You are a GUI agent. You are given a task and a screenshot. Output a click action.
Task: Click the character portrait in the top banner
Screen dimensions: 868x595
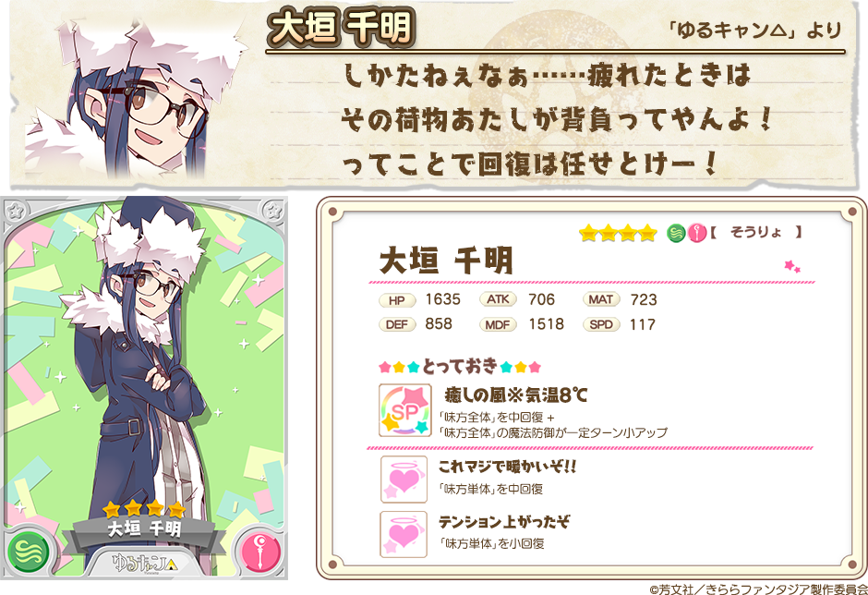tap(136, 97)
